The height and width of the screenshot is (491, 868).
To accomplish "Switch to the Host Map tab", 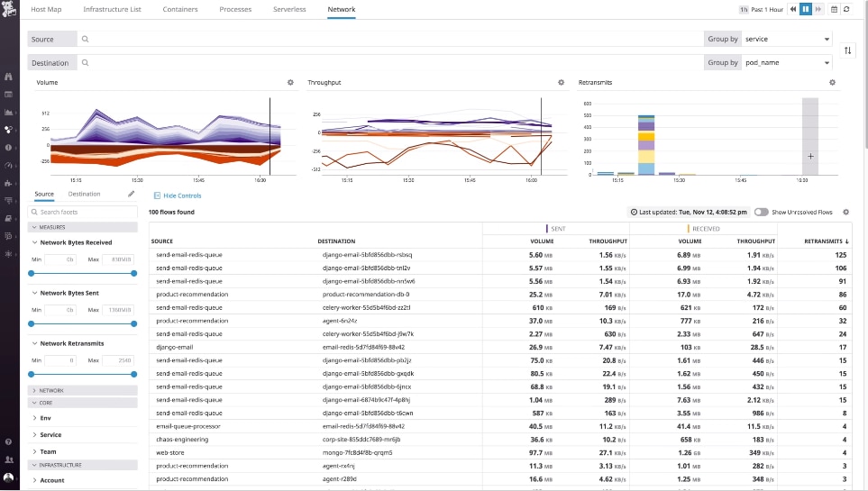I will (x=46, y=9).
